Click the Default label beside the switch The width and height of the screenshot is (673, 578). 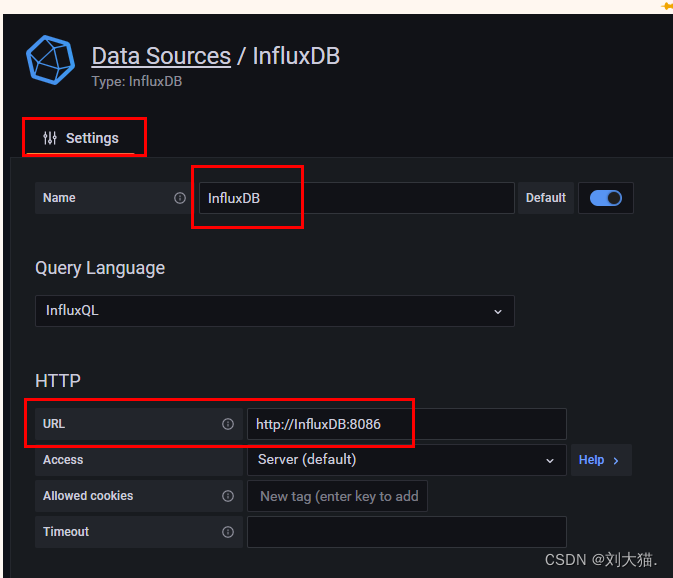546,198
